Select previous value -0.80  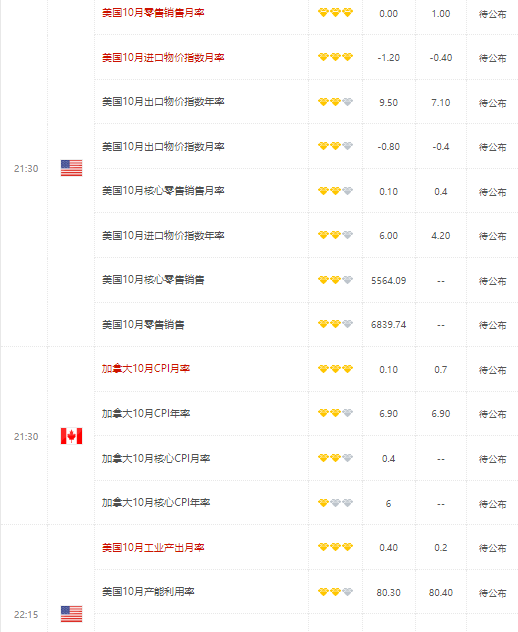pyautogui.click(x=389, y=147)
